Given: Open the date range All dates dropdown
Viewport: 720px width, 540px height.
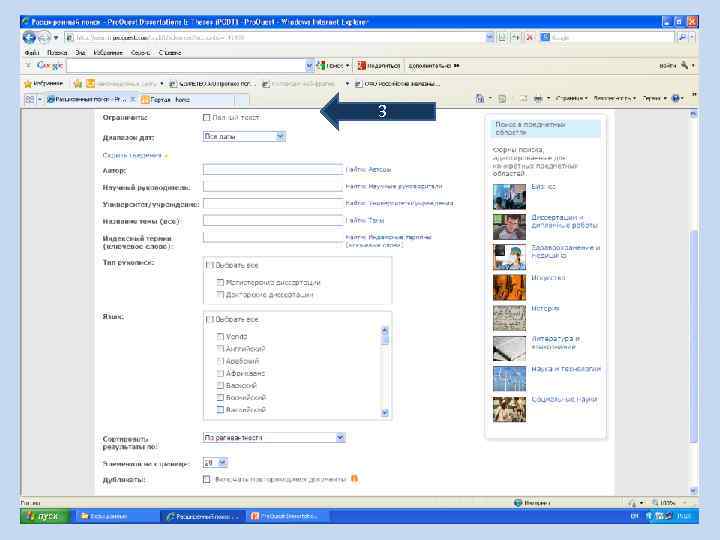Looking at the screenshot, I should pos(244,136).
